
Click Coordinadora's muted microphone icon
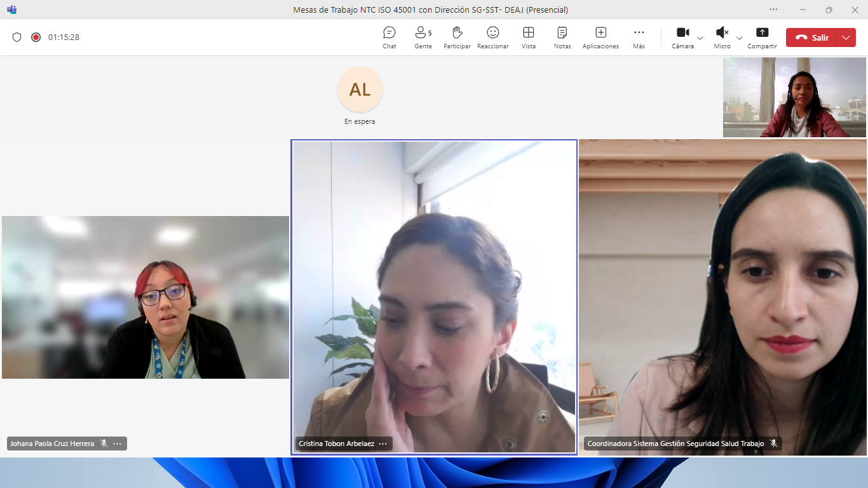point(774,444)
